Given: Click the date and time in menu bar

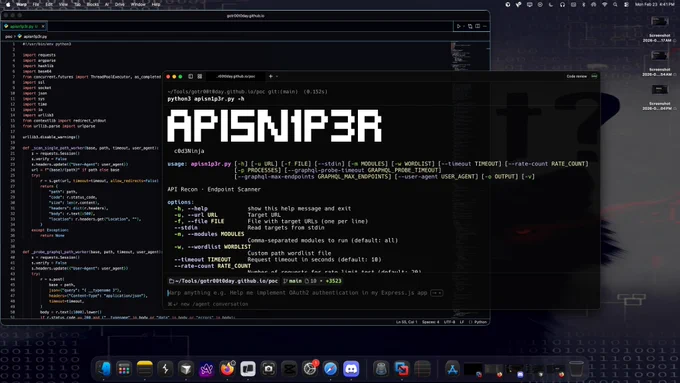Looking at the screenshot, I should click(655, 4).
